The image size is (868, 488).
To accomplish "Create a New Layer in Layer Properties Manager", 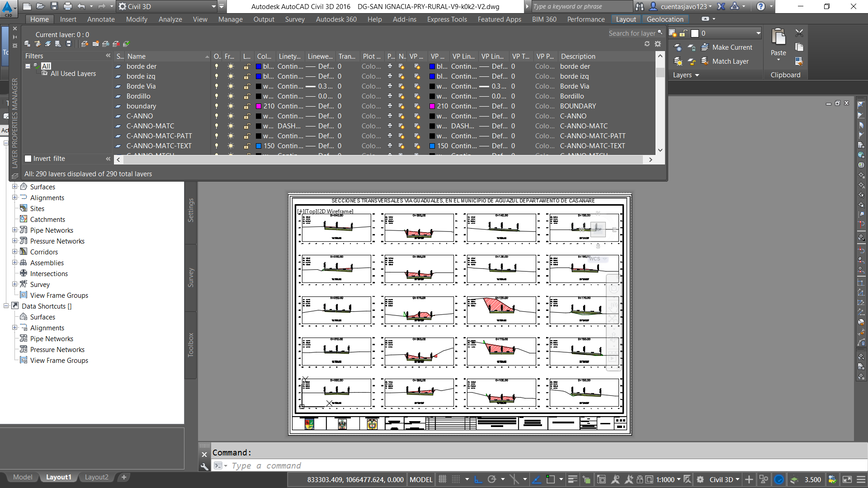I will 84,44.
